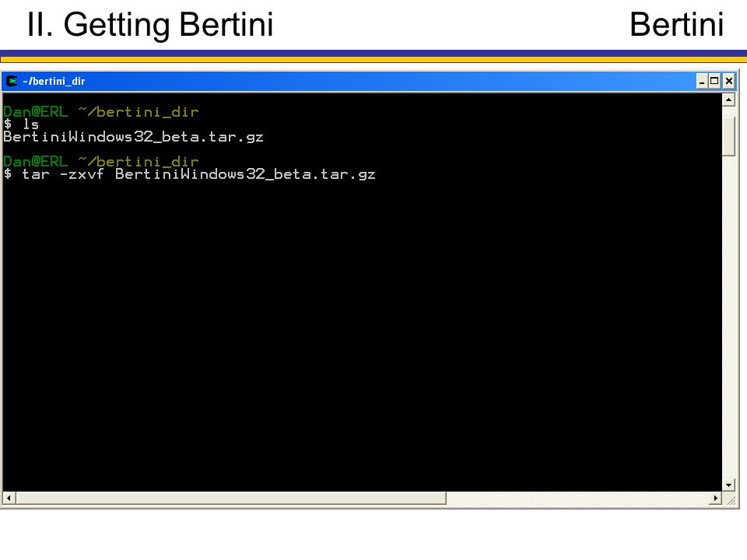Click the 'tar -zxvf' command line
Image resolution: width=747 pixels, height=560 pixels.
point(190,174)
